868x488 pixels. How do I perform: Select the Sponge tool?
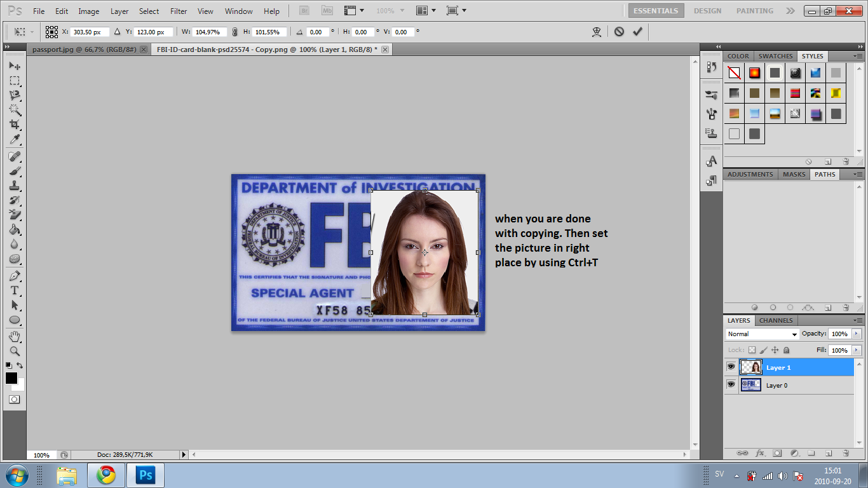[x=15, y=259]
